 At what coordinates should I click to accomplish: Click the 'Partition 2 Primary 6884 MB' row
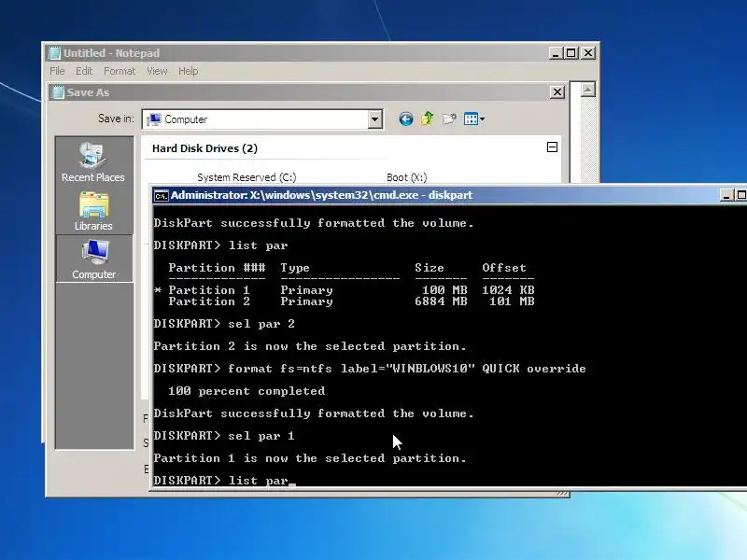coord(351,301)
